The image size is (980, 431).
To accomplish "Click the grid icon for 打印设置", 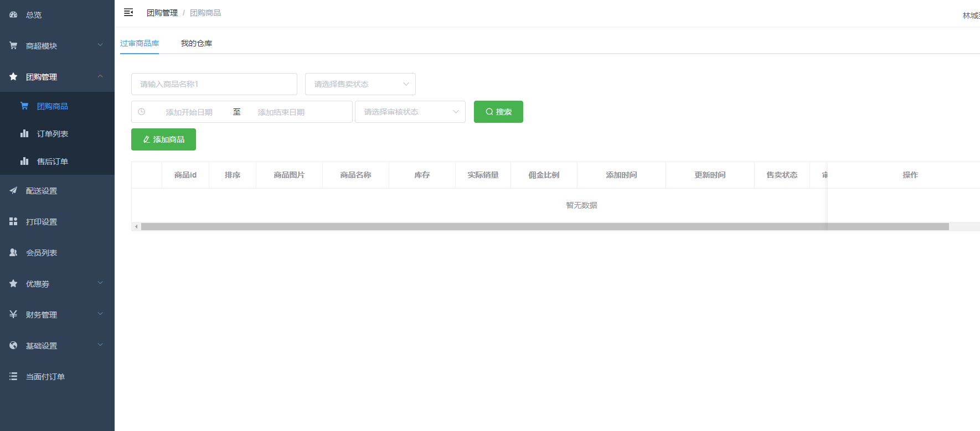I will (13, 221).
